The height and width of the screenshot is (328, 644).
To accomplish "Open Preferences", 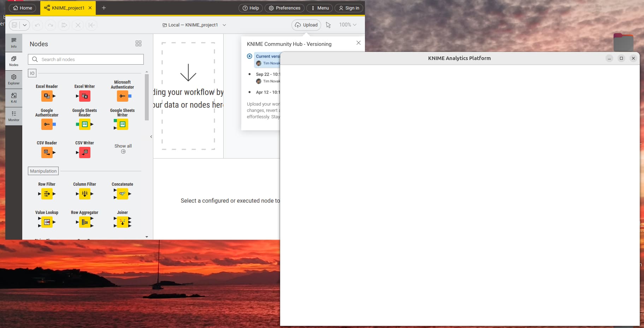I will [284, 8].
